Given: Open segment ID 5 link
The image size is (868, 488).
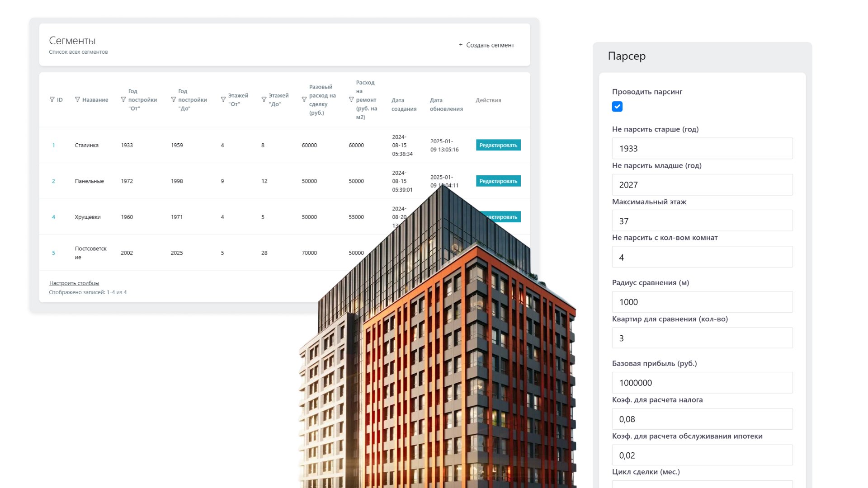Looking at the screenshot, I should coord(53,253).
